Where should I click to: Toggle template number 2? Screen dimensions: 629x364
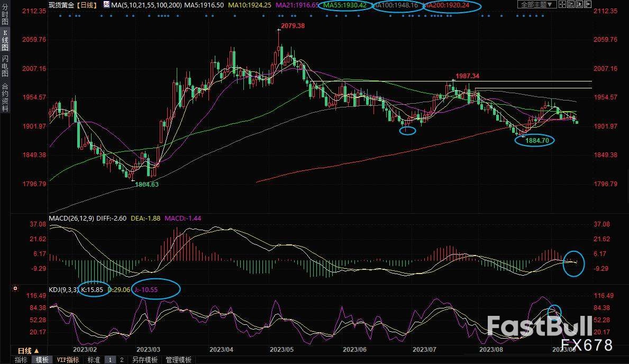(x=121, y=360)
